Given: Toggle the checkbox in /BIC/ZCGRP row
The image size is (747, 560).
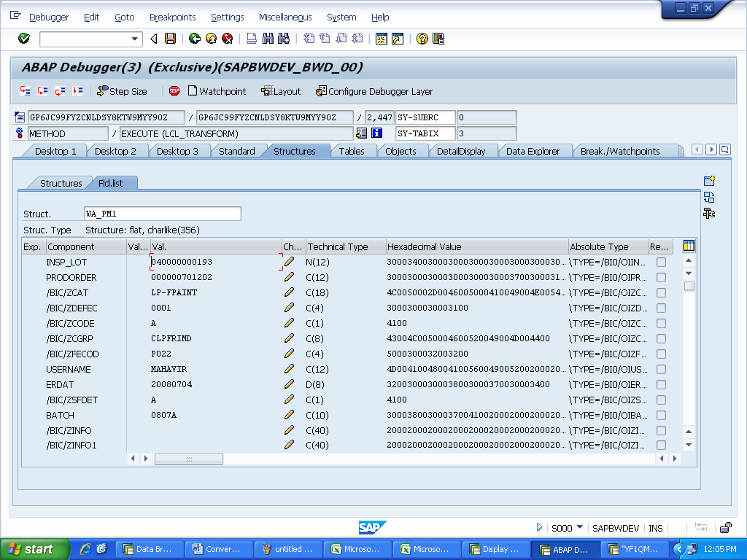Looking at the screenshot, I should [x=661, y=338].
